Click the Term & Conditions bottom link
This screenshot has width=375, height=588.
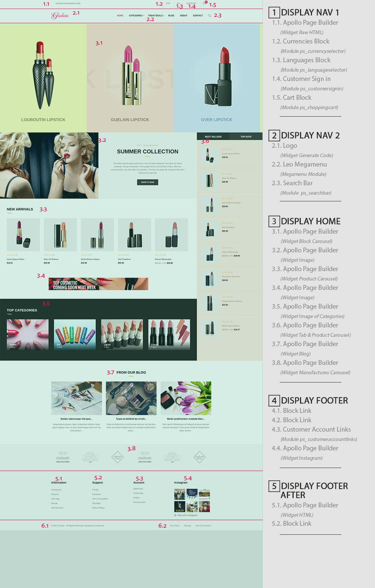[x=203, y=526]
